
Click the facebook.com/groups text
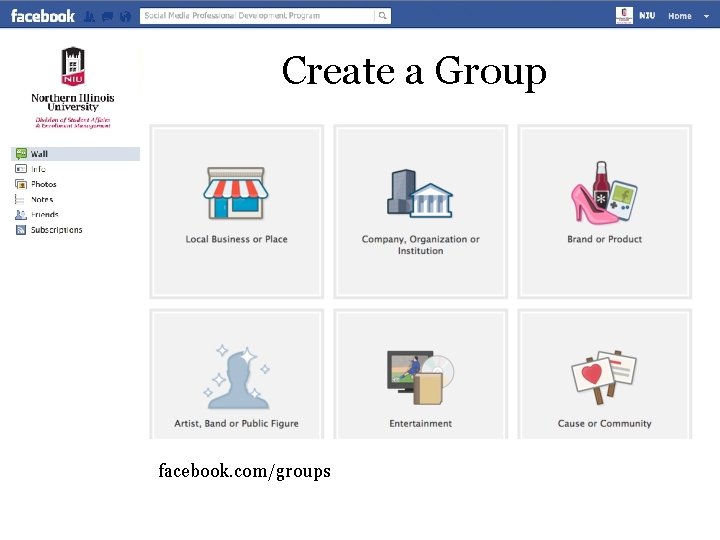(x=244, y=472)
